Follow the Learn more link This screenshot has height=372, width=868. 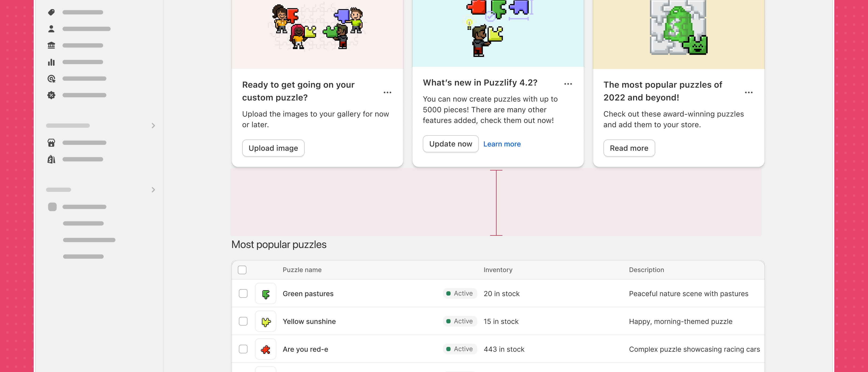click(x=502, y=144)
